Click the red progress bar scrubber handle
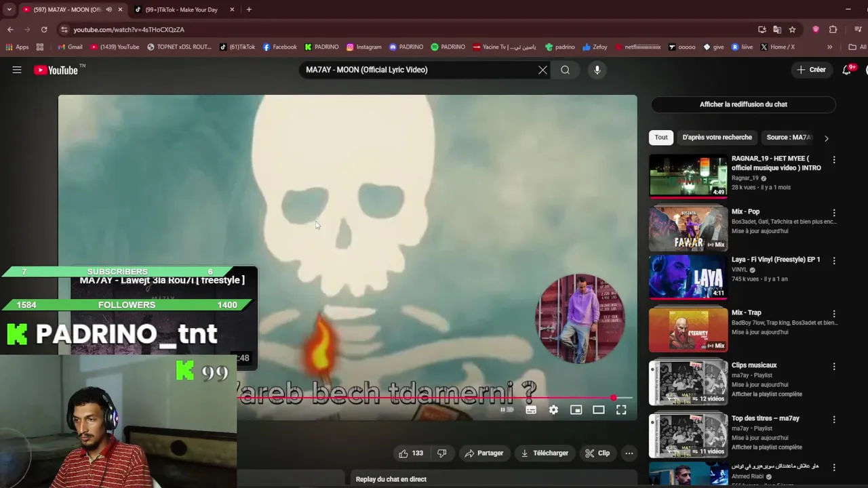 [x=614, y=399]
